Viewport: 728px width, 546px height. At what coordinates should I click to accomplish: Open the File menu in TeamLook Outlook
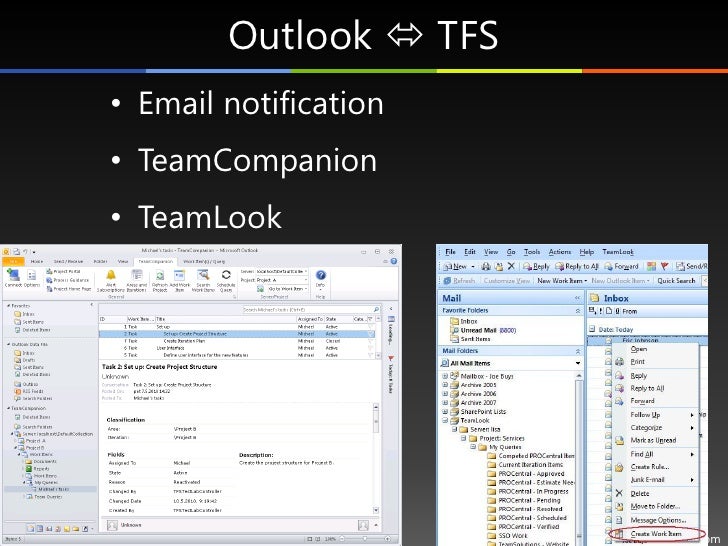tap(450, 252)
